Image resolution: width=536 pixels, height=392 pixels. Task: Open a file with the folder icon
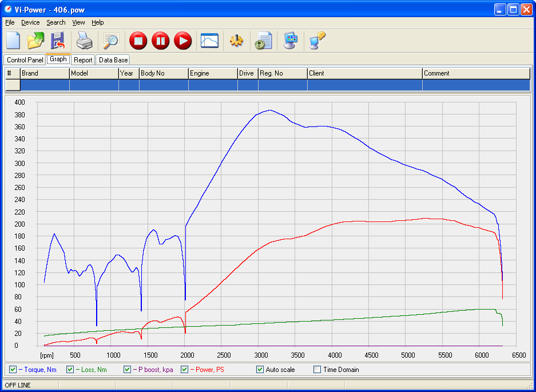pyautogui.click(x=35, y=41)
